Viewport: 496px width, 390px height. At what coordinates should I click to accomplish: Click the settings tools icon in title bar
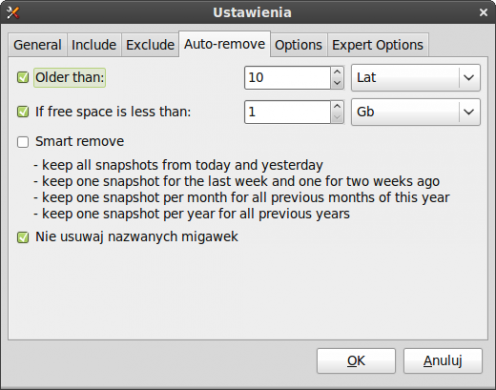click(13, 13)
